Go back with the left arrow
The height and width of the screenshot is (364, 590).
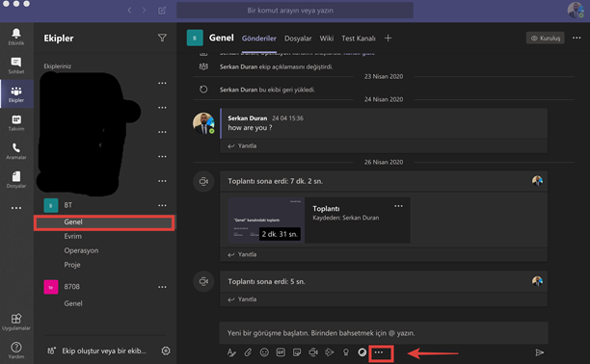[129, 11]
